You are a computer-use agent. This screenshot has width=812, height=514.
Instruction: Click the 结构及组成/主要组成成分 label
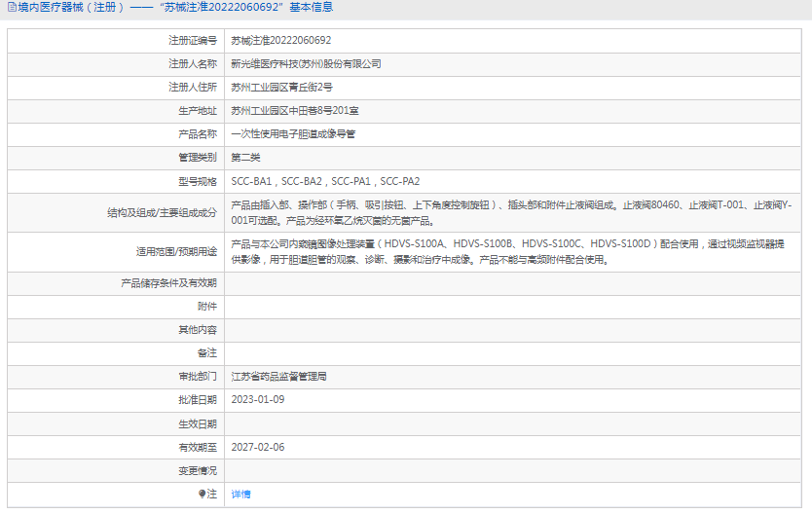(x=162, y=213)
